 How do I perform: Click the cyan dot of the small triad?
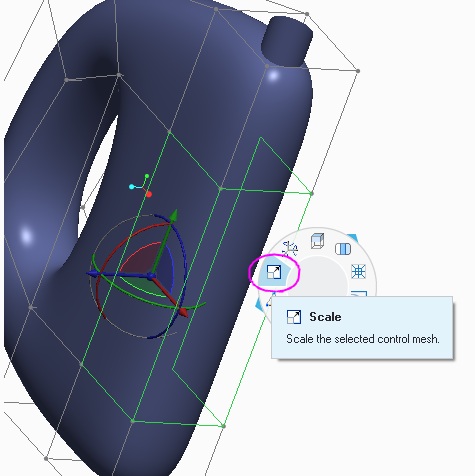coord(132,187)
